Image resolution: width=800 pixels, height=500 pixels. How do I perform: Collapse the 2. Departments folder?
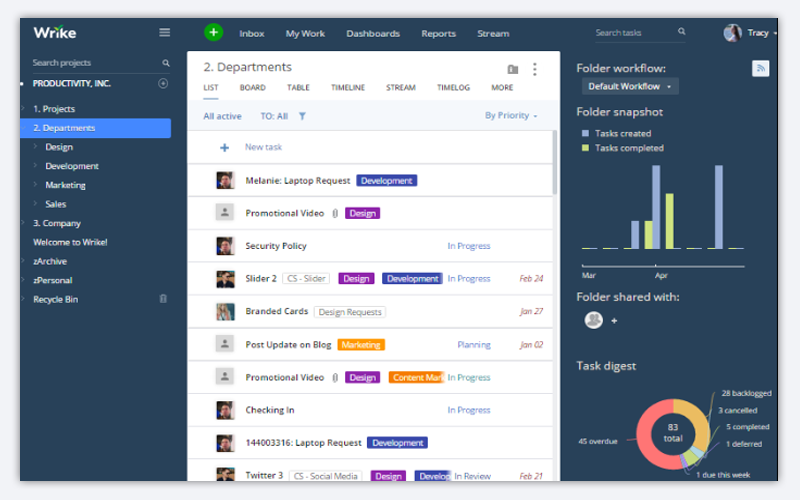(23, 128)
